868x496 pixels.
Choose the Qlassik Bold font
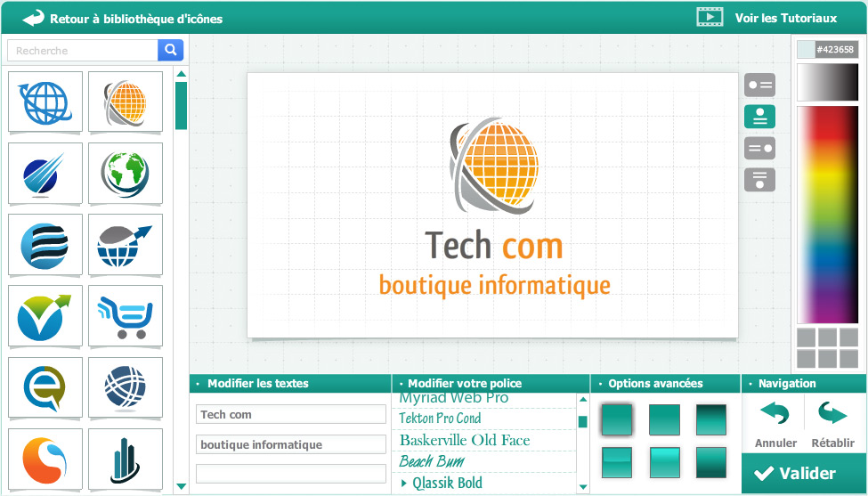pyautogui.click(x=447, y=483)
